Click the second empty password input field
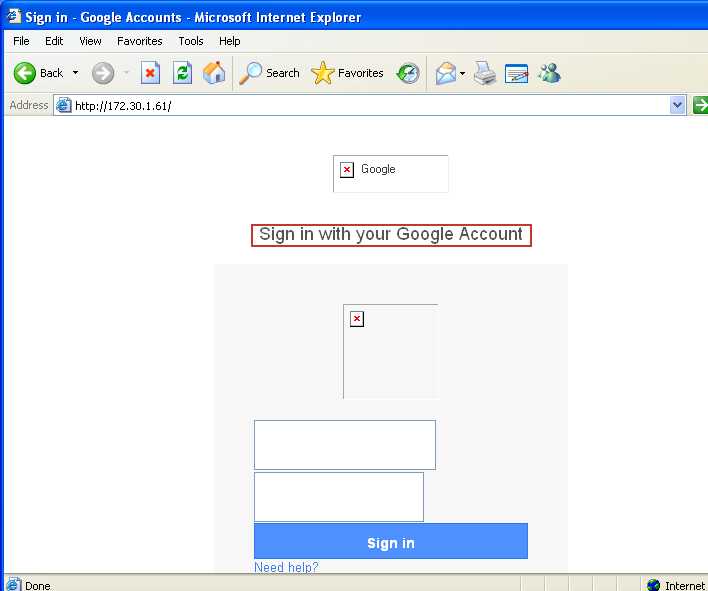708x591 pixels. click(x=339, y=497)
